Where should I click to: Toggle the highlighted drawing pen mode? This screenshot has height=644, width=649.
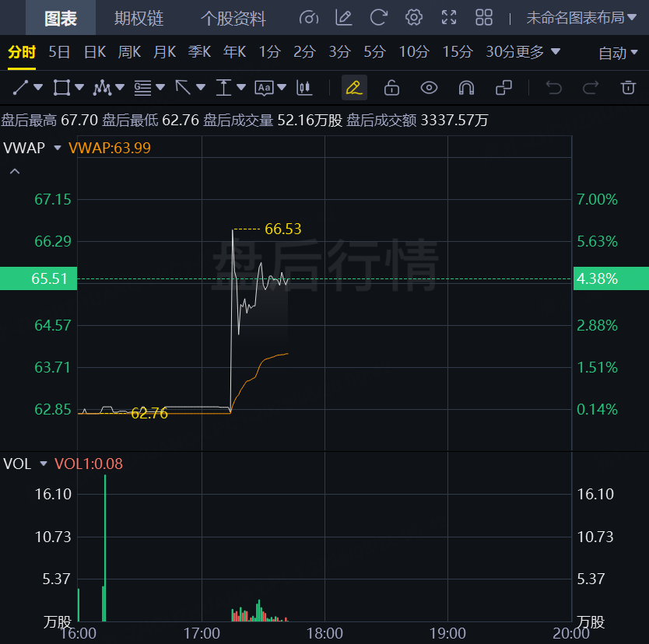pyautogui.click(x=354, y=88)
